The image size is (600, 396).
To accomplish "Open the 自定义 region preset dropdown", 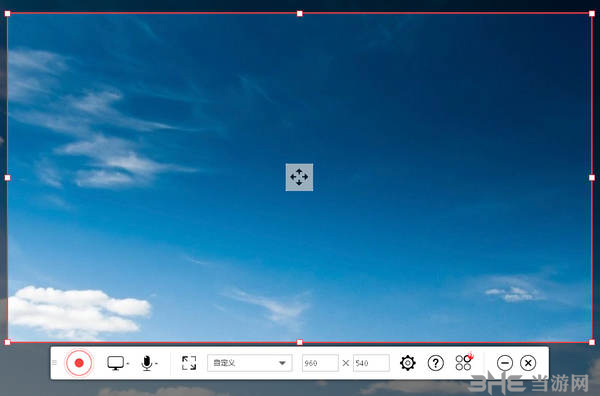I will point(250,363).
